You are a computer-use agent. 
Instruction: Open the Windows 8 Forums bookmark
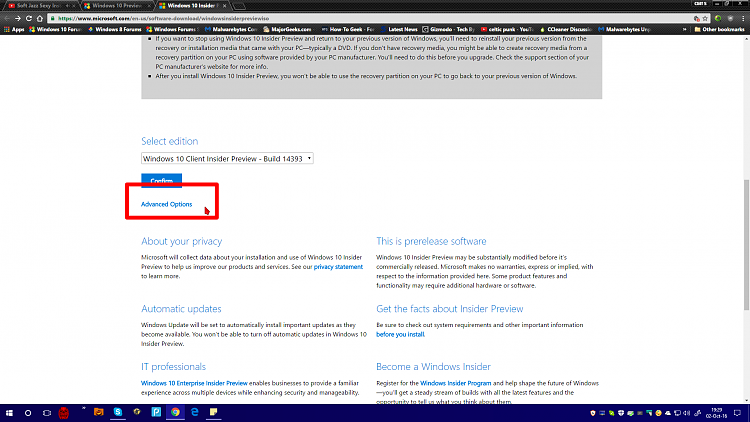pyautogui.click(x=114, y=29)
